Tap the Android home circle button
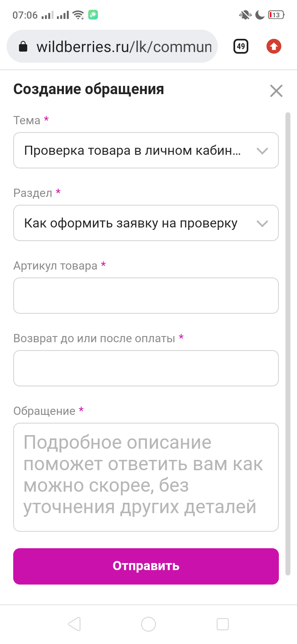Viewport: 297px width, 644px height. click(148, 624)
